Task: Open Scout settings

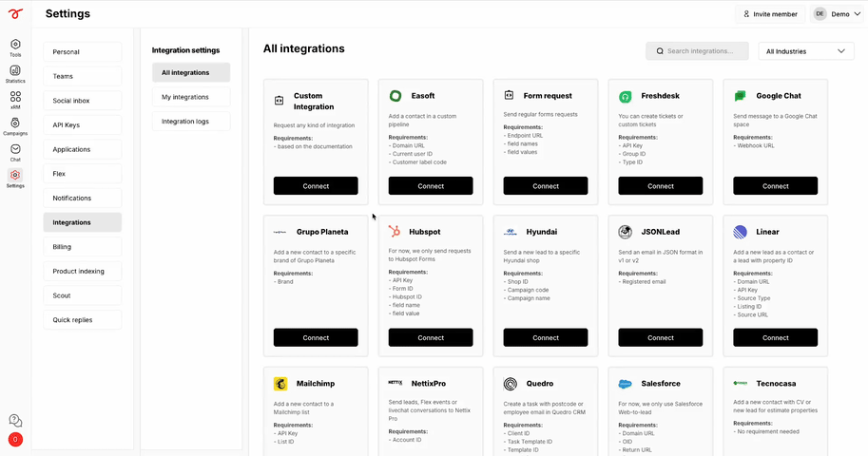Action: click(83, 295)
